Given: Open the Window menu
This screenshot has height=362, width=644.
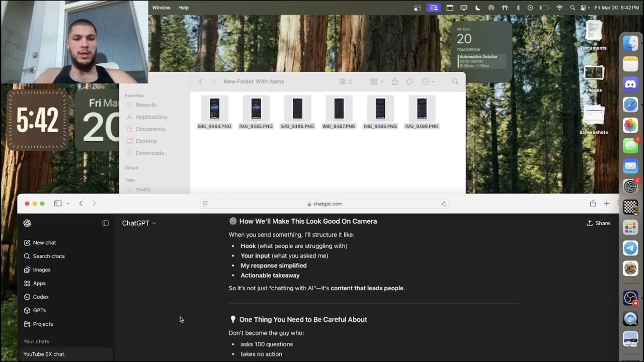Looking at the screenshot, I should pyautogui.click(x=162, y=8).
